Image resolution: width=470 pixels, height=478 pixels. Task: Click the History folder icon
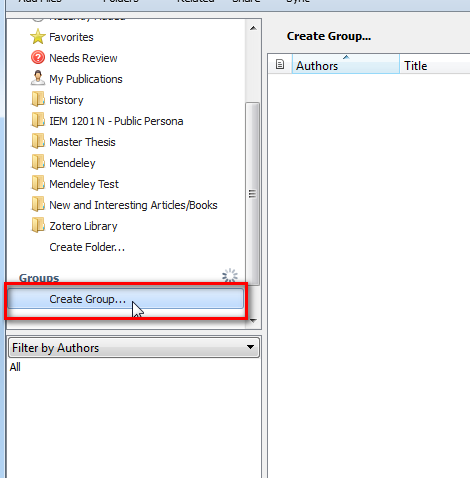[38, 99]
